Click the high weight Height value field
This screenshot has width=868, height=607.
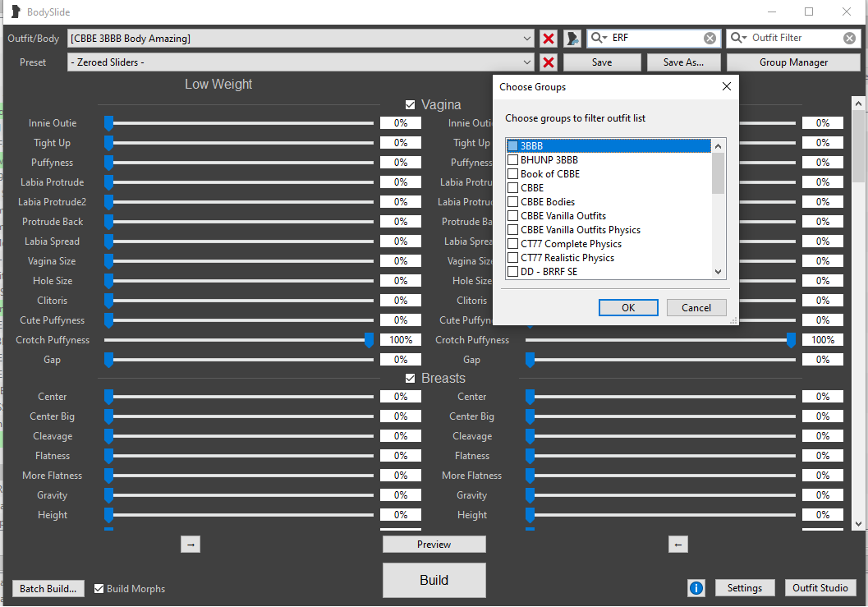click(x=823, y=515)
